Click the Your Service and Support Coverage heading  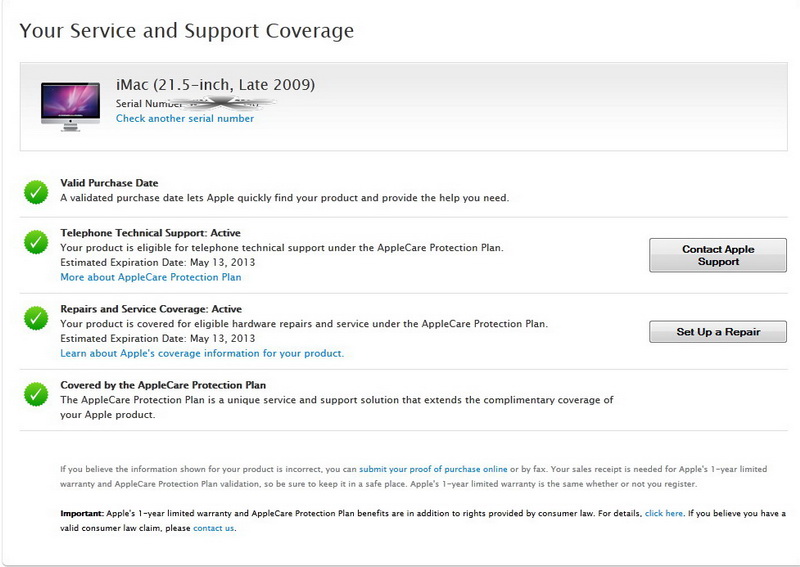coord(187,31)
